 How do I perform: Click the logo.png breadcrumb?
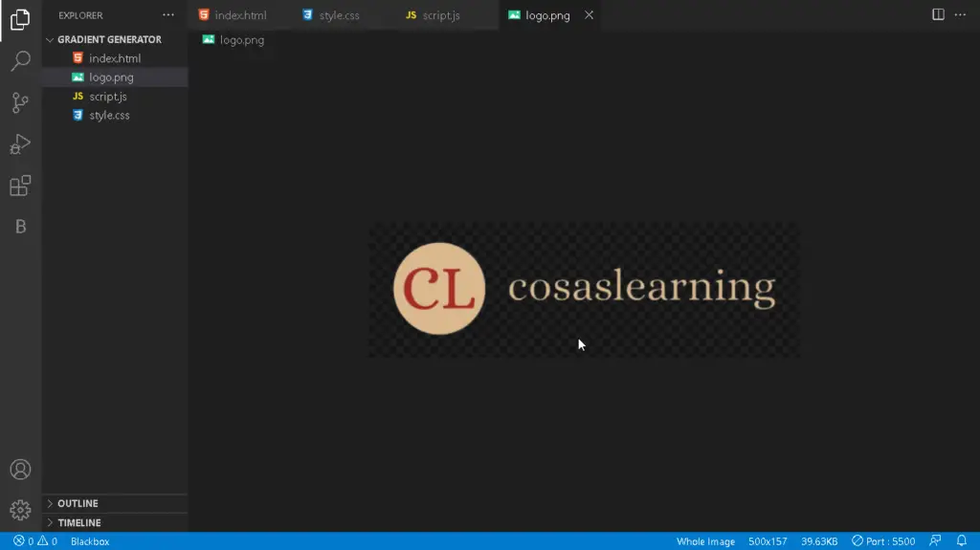coord(234,40)
